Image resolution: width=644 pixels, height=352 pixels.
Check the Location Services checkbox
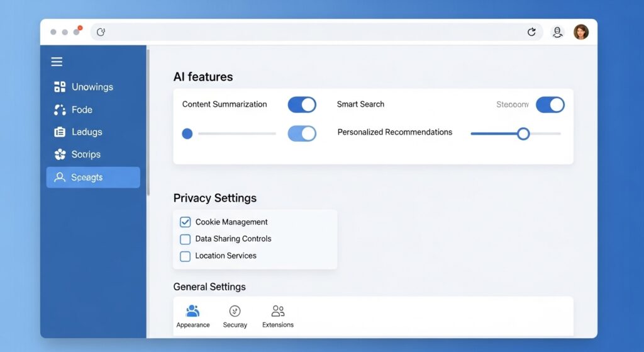pyautogui.click(x=186, y=256)
